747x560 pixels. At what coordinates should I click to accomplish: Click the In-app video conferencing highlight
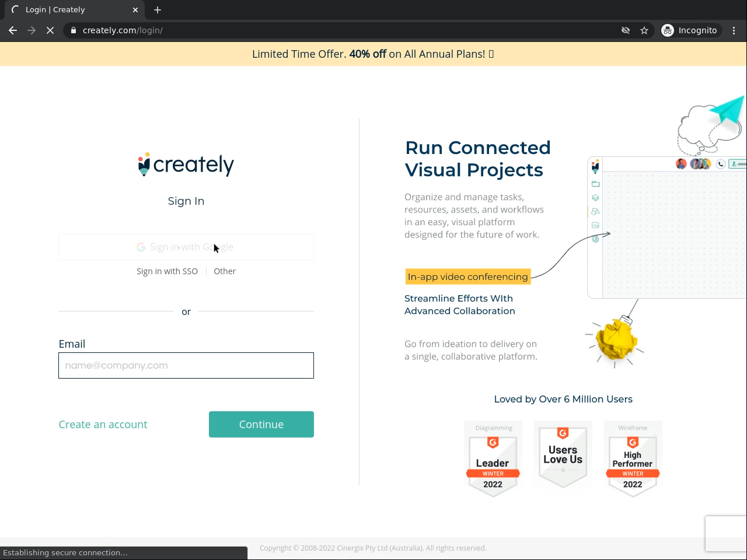coord(468,276)
